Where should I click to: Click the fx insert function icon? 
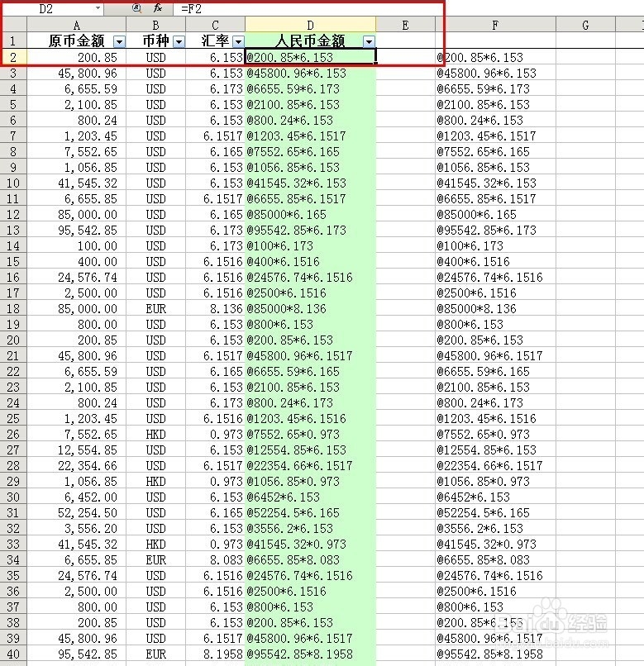(x=158, y=8)
